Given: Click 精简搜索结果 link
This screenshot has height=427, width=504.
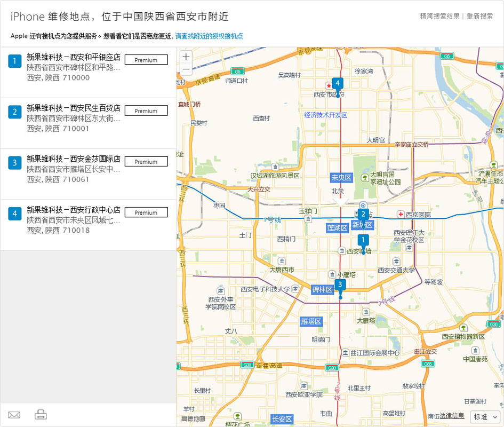Looking at the screenshot, I should tap(439, 16).
